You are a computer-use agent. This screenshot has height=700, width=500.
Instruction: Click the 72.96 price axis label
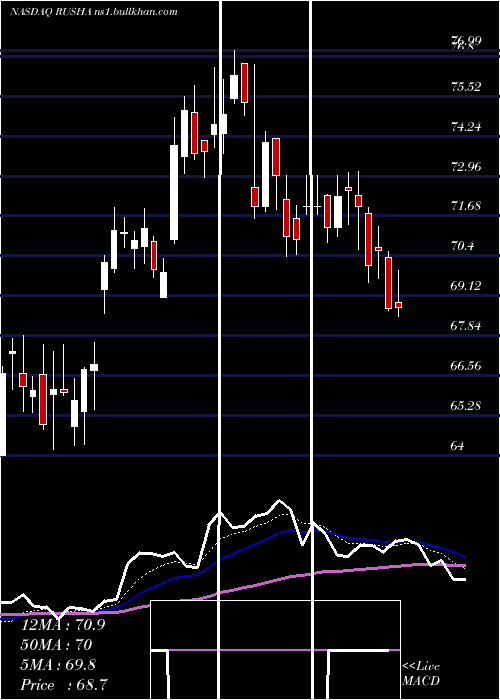point(467,167)
